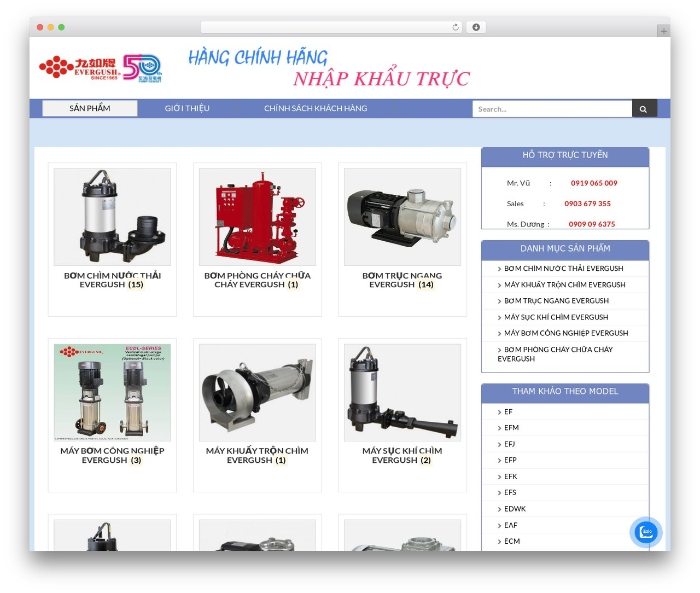The height and width of the screenshot is (593, 700).
Task: Click the MÁY KHUẤY TRỘN CHÌM EVERGUSH (1) title
Action: click(257, 455)
